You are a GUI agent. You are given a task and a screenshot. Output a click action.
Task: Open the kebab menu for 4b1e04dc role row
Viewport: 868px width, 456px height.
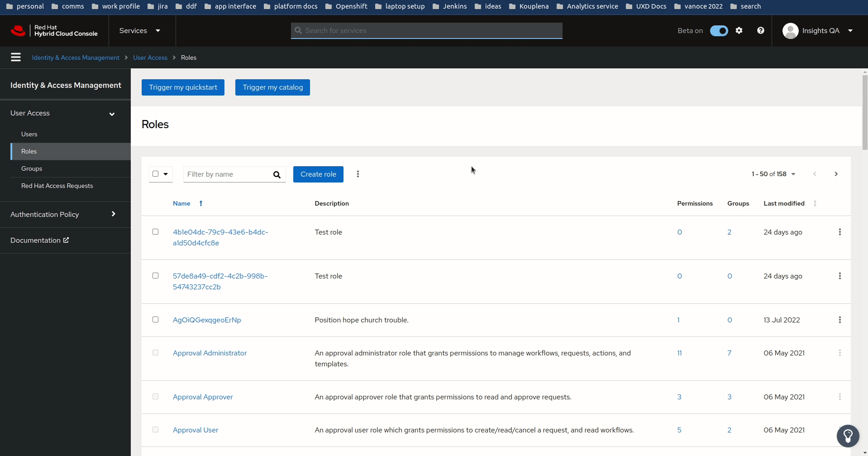pos(840,232)
